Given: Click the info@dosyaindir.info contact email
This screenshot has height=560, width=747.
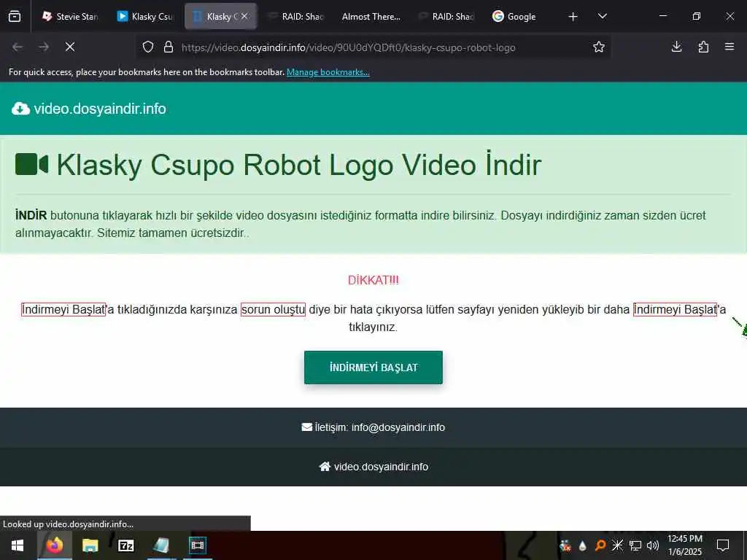Looking at the screenshot, I should point(398,427).
